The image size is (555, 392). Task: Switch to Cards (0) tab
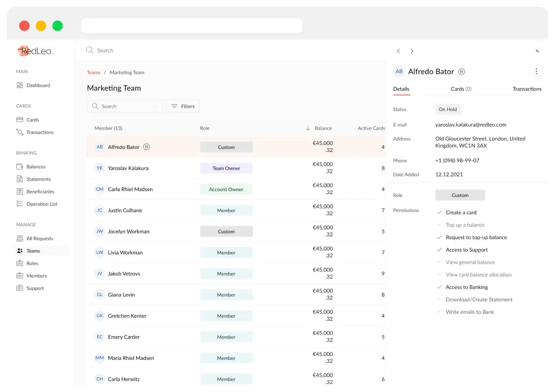[x=461, y=89]
